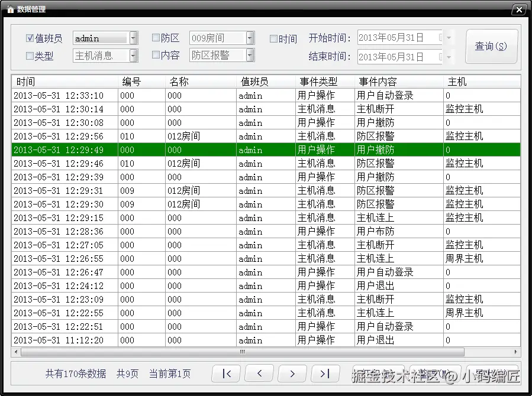Viewport: 532px width, 396px height.
Task: Enable the 防区 filter checkbox
Action: (156, 38)
